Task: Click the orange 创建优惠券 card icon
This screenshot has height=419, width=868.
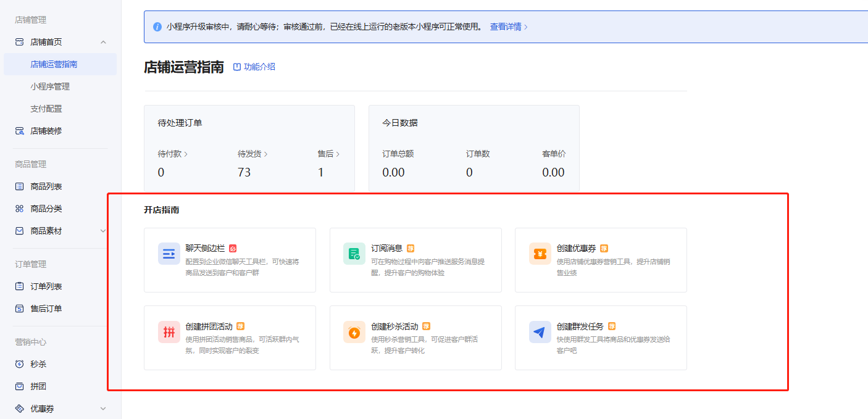Action: [540, 254]
